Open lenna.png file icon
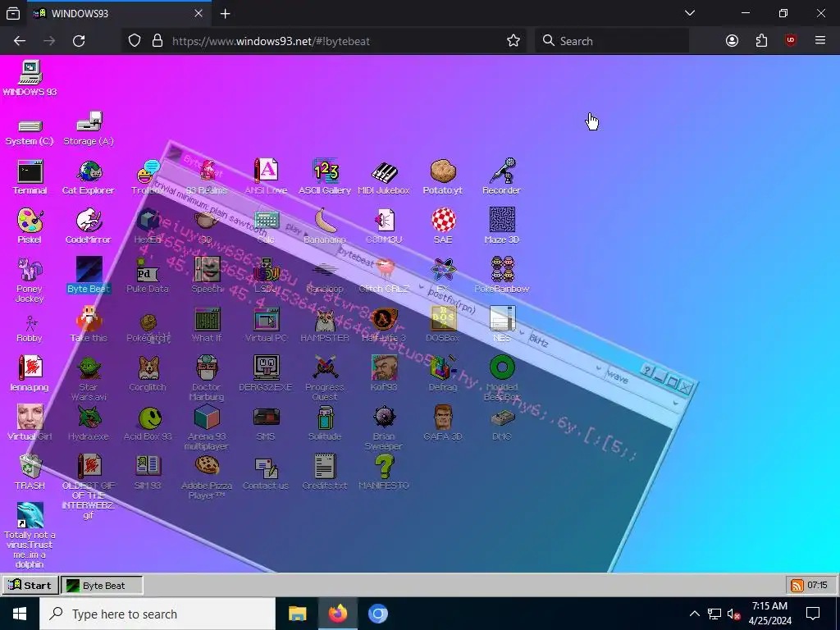 (30, 367)
